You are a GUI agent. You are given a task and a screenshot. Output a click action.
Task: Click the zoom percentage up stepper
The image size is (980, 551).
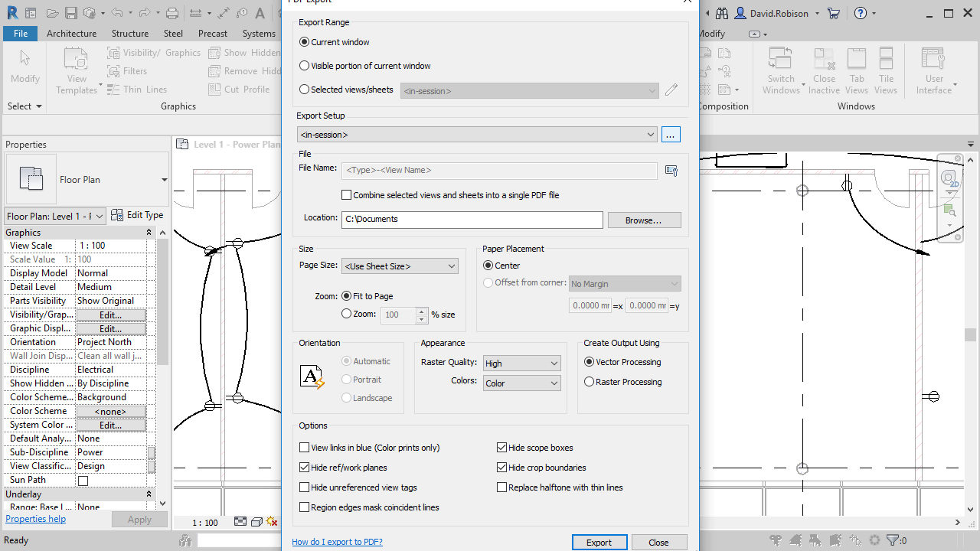pos(421,310)
